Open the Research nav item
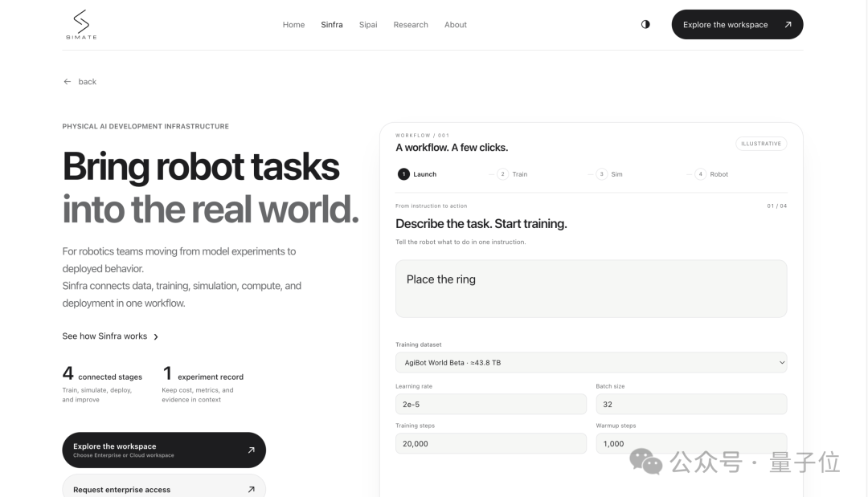Screen dimensions: 868x497 [411, 25]
